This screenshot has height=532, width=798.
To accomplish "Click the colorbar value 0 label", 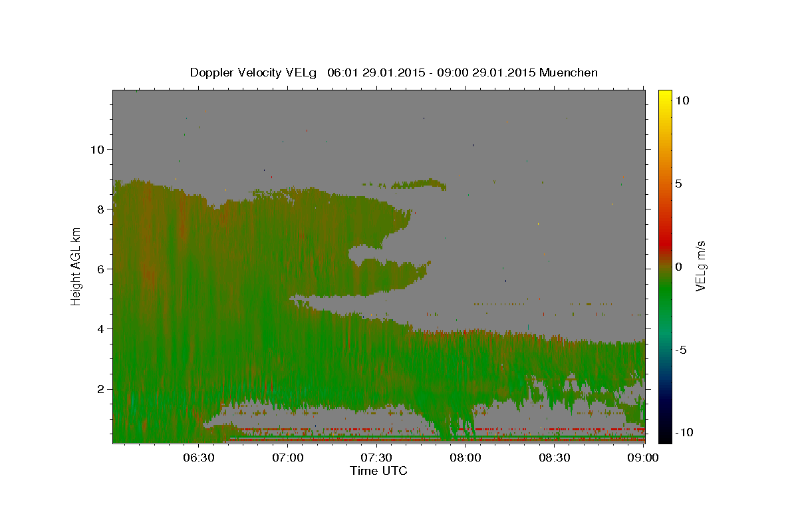I will click(x=679, y=267).
